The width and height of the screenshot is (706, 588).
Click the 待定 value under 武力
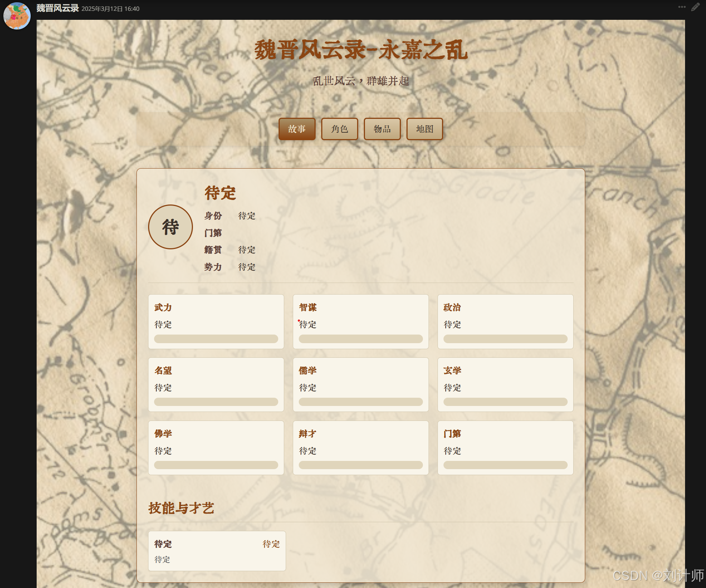(x=163, y=325)
